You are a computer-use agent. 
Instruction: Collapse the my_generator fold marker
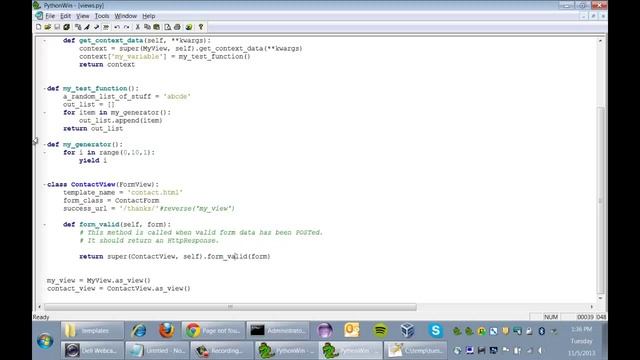pos(44,144)
